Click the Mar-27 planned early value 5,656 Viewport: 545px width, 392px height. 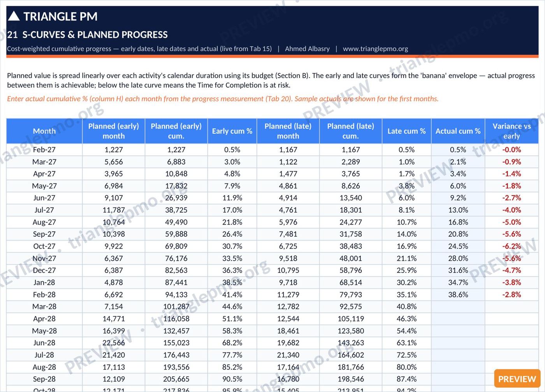click(x=114, y=162)
